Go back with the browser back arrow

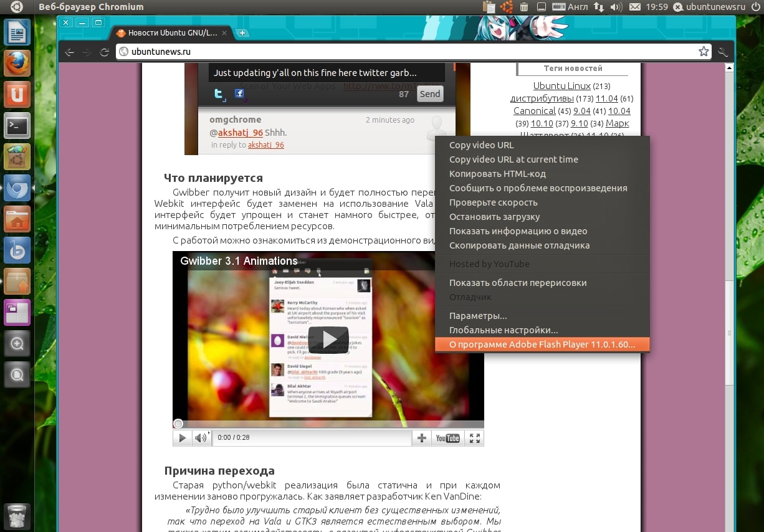point(70,52)
